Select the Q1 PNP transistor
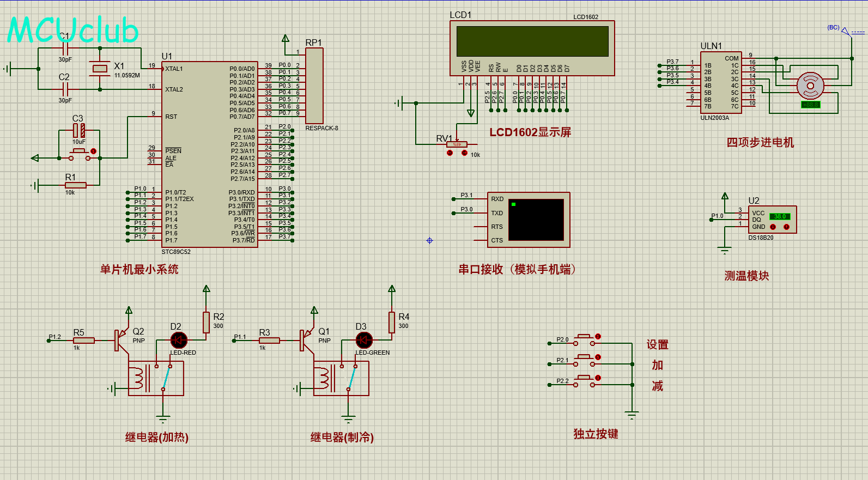868x480 pixels. pos(306,340)
